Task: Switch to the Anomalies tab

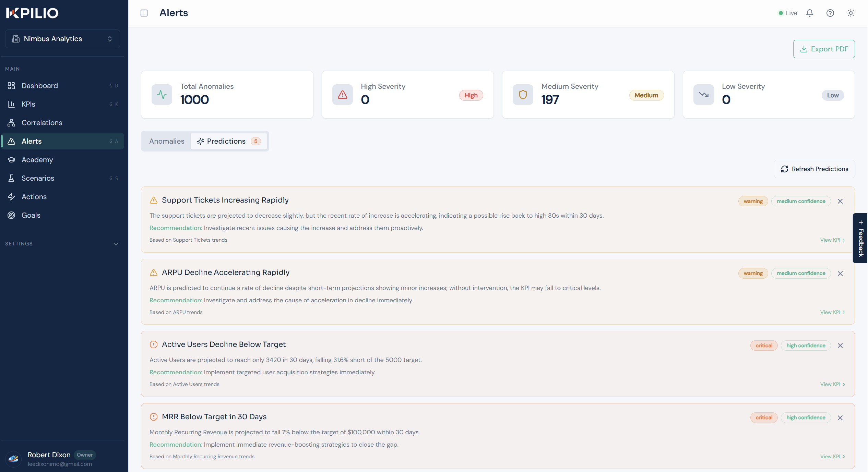Action: pyautogui.click(x=167, y=141)
